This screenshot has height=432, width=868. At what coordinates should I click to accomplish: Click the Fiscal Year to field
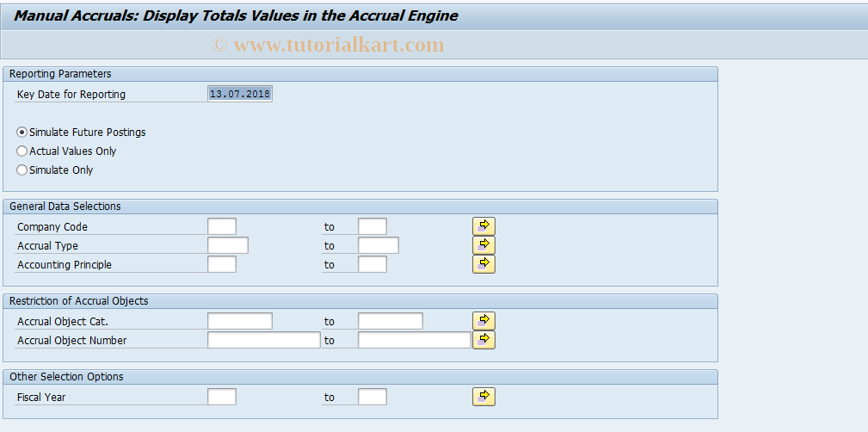point(372,397)
